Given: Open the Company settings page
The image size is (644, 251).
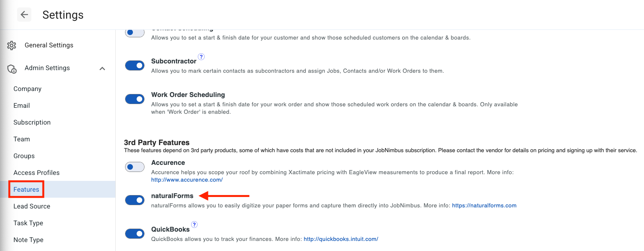Looking at the screenshot, I should (x=27, y=89).
